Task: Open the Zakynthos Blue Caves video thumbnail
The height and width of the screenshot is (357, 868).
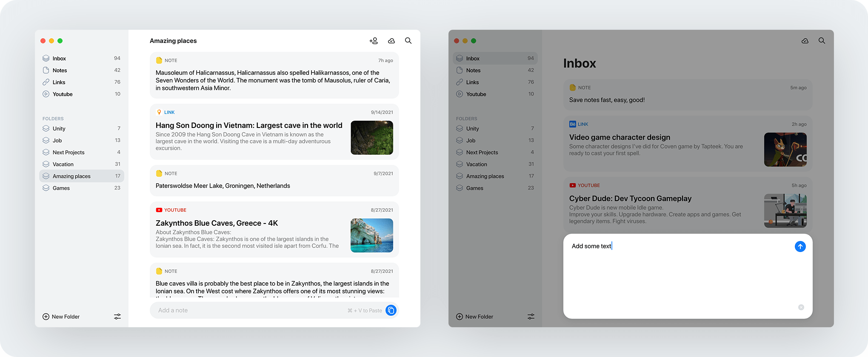Action: tap(371, 235)
